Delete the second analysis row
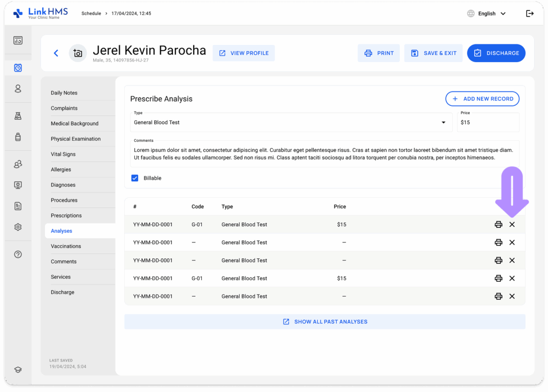Image resolution: width=548 pixels, height=392 pixels. click(x=512, y=242)
